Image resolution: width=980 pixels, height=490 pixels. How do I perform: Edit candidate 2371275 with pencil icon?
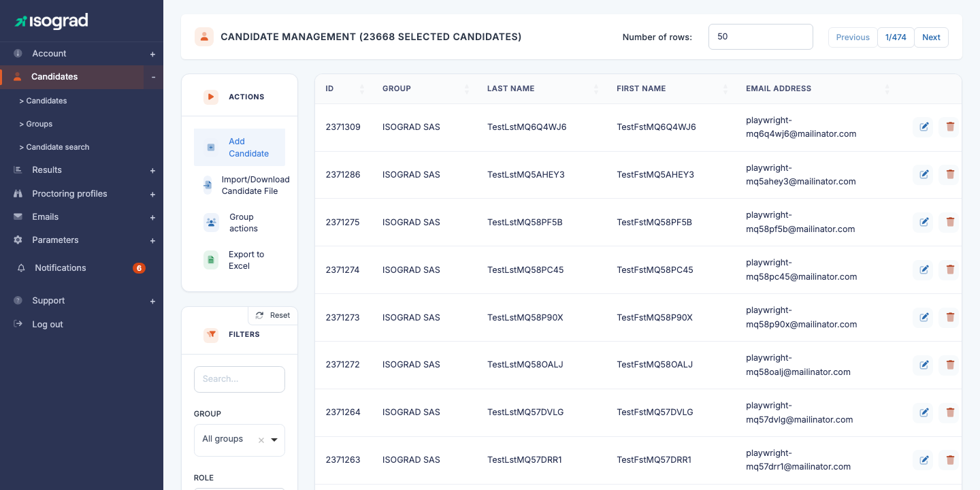coord(924,222)
